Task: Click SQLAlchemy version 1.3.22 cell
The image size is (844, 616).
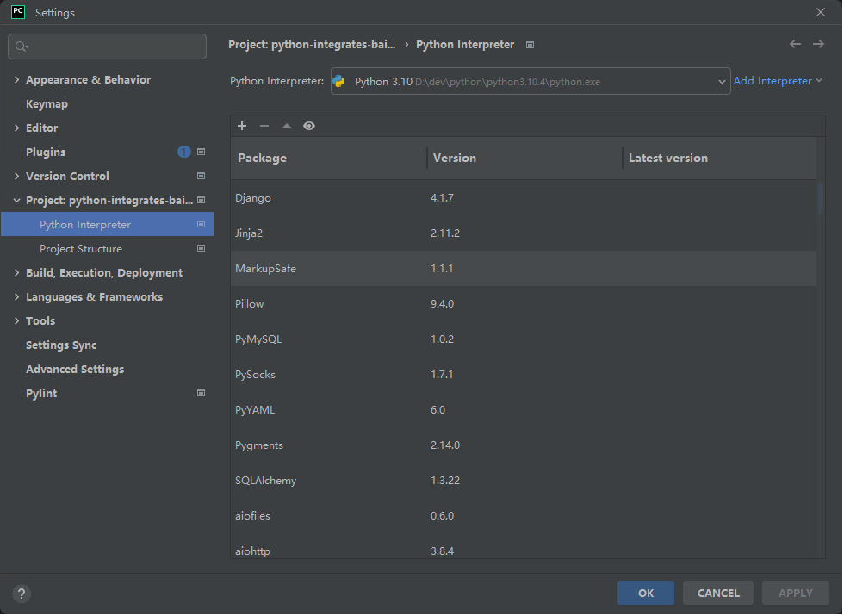Action: 445,481
